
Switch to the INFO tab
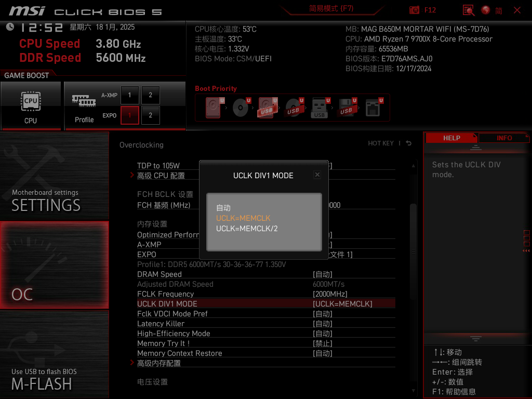coord(504,138)
